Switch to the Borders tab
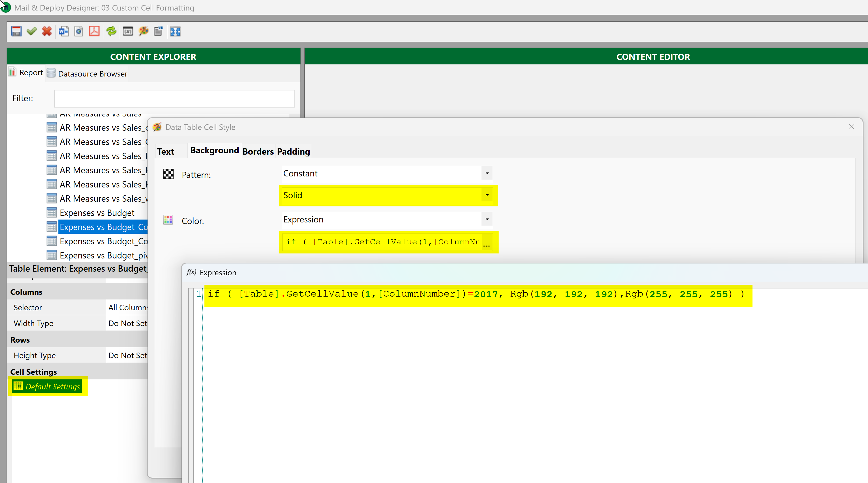The height and width of the screenshot is (483, 868). [x=258, y=151]
